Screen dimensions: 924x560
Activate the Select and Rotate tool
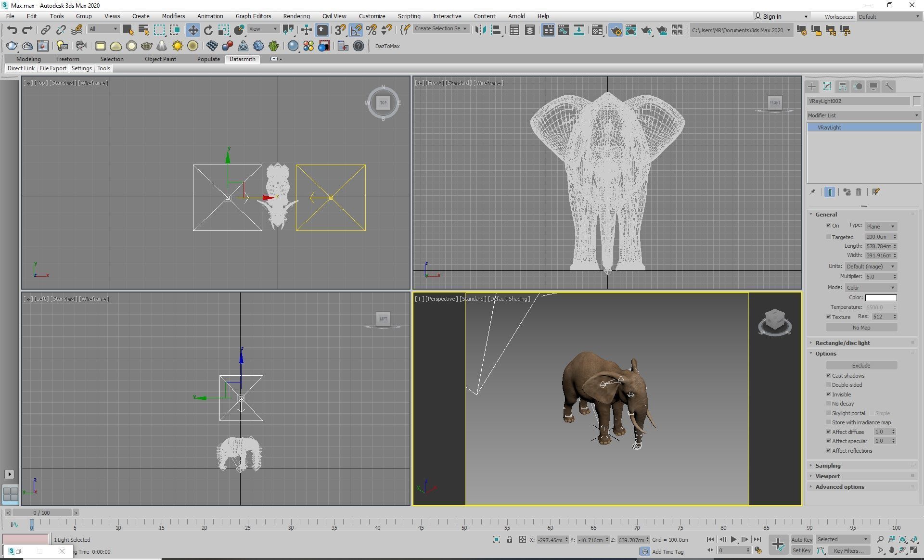click(x=208, y=30)
